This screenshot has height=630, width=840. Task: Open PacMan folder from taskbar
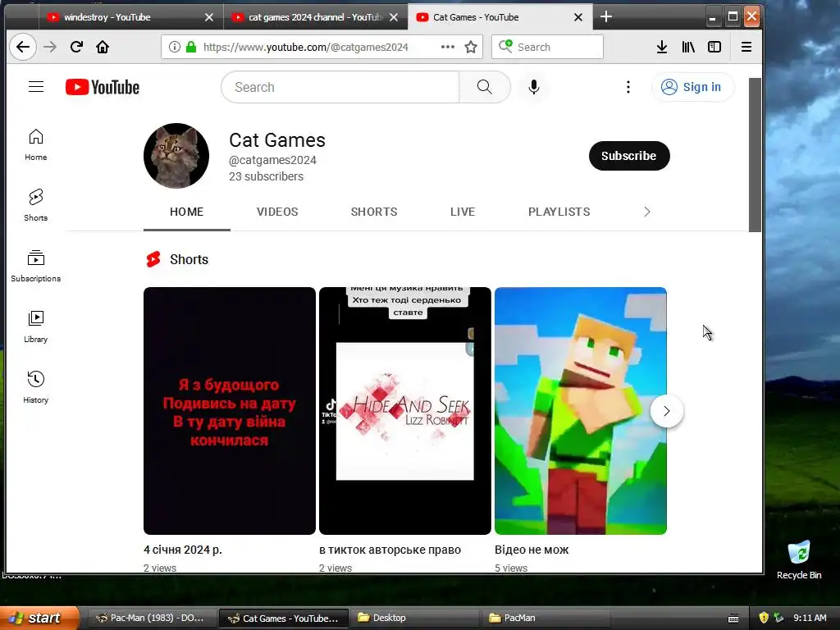(546, 618)
